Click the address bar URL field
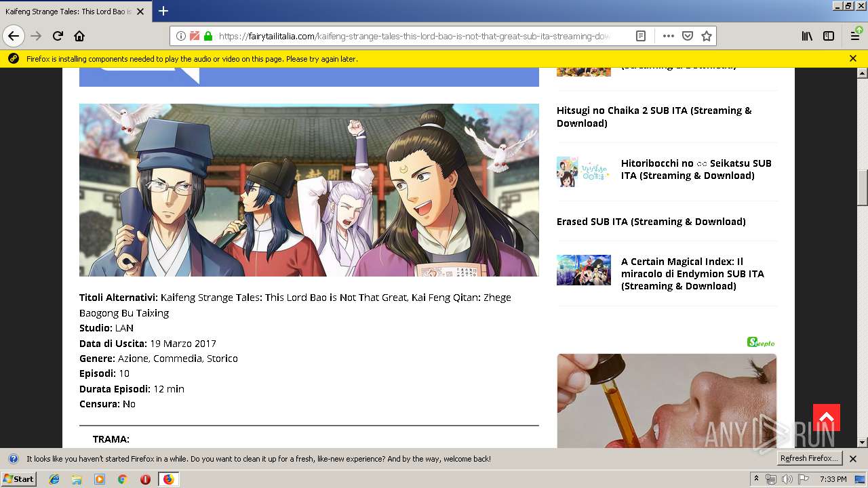 tap(414, 36)
